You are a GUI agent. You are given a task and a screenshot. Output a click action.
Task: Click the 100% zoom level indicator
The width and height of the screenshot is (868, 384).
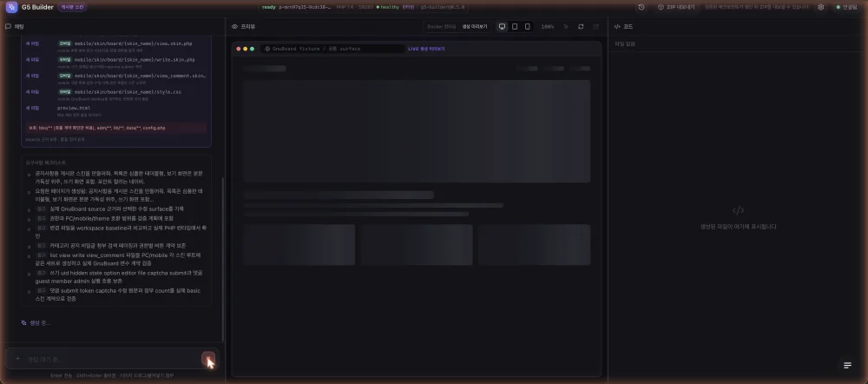pyautogui.click(x=548, y=27)
